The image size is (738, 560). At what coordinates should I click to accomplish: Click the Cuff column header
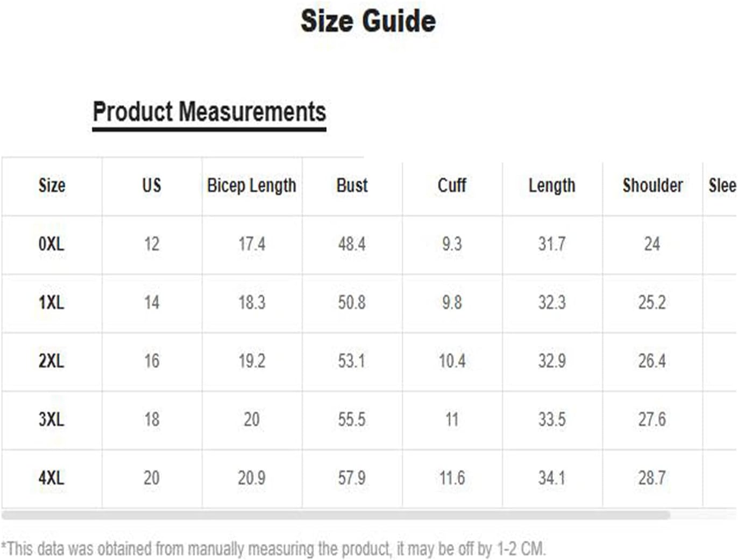(452, 185)
